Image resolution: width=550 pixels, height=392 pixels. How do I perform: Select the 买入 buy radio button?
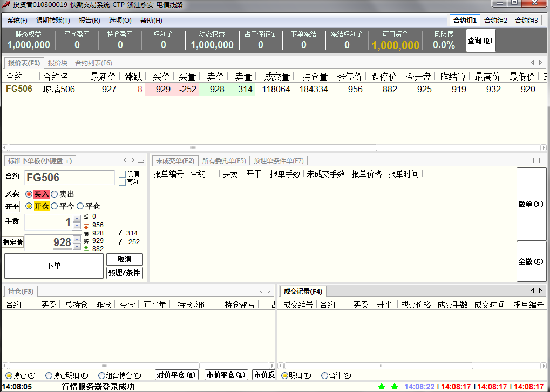[29, 194]
